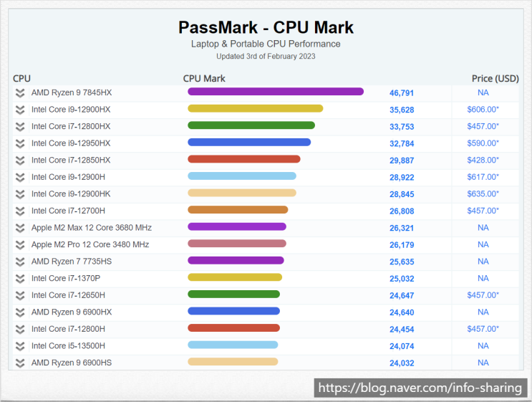The image size is (532, 402).
Task: Click the score 29,887
Action: tap(402, 161)
